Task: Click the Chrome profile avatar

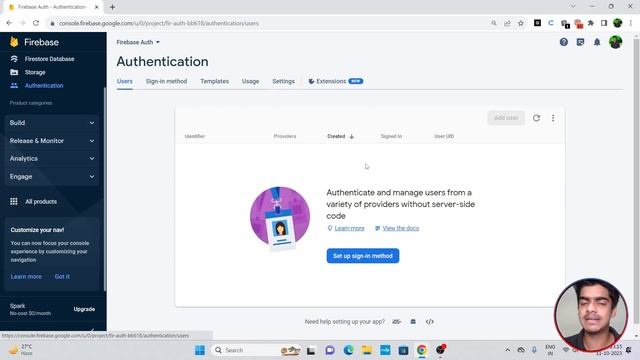Action: pyautogui.click(x=618, y=23)
